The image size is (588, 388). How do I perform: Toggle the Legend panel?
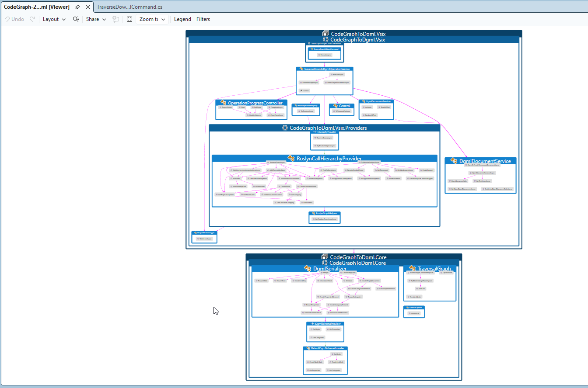point(182,19)
